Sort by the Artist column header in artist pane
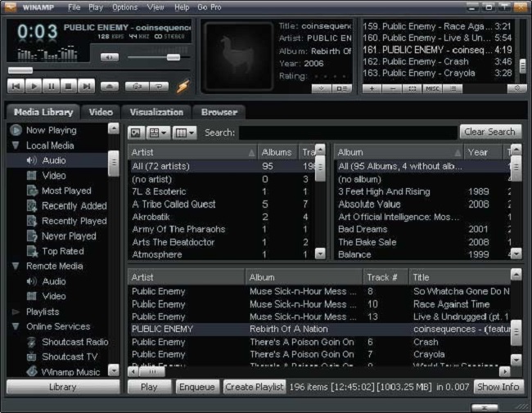The height and width of the screenshot is (413, 532). click(192, 152)
